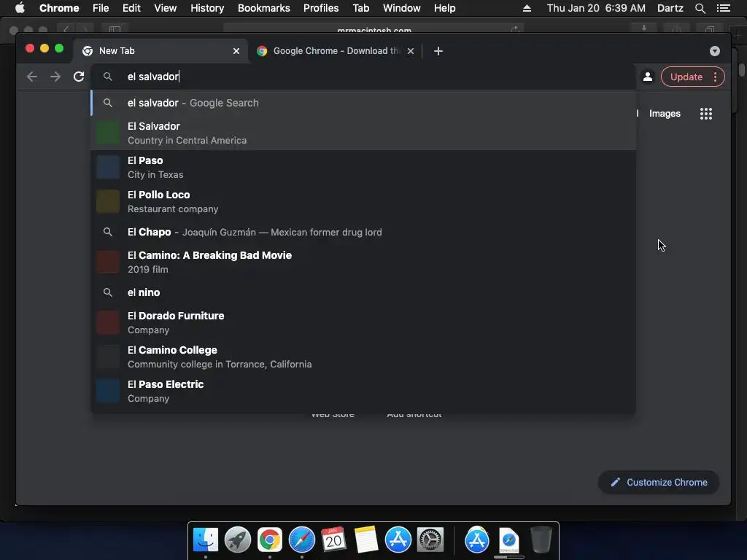Open Chrome three-dot menu beside Update

tap(715, 77)
